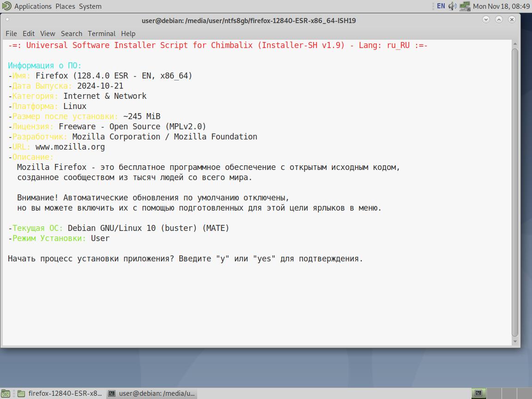Viewport: 532px width, 399px height.
Task: Click the "Платформа:" label
Action: [35, 106]
